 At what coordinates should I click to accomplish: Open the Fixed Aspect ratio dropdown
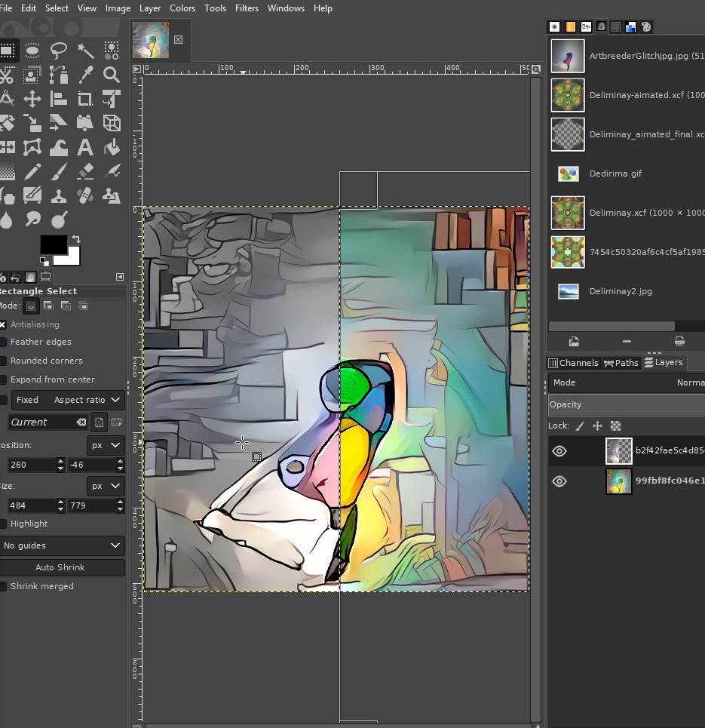click(68, 400)
